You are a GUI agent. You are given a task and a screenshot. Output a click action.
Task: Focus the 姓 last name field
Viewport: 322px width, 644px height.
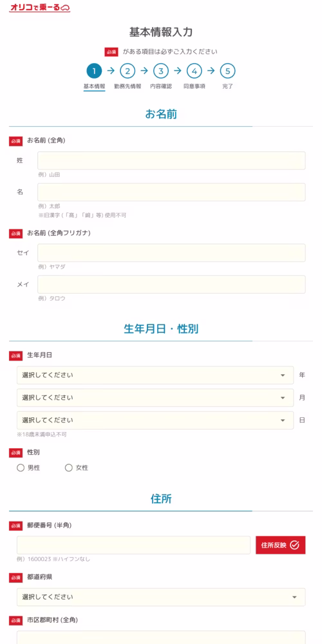click(171, 160)
